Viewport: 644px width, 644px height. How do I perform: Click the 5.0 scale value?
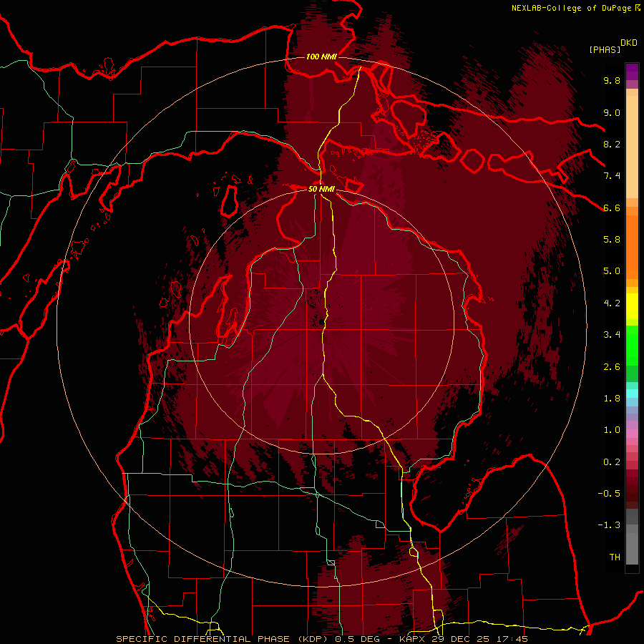click(x=612, y=271)
